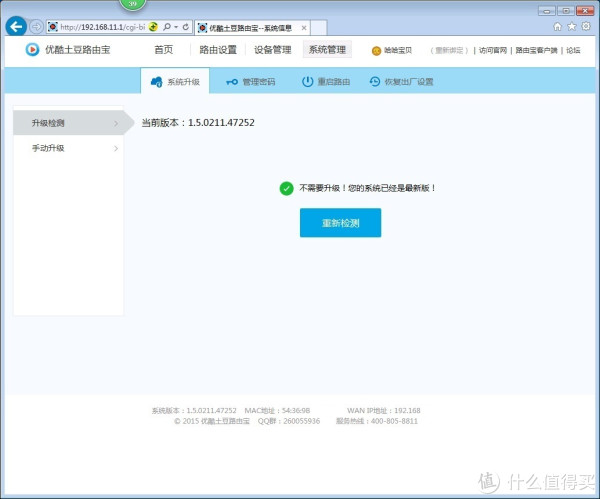Image resolution: width=600 pixels, height=499 pixels.
Task: Click the footer MAC地址 text
Action: [277, 411]
